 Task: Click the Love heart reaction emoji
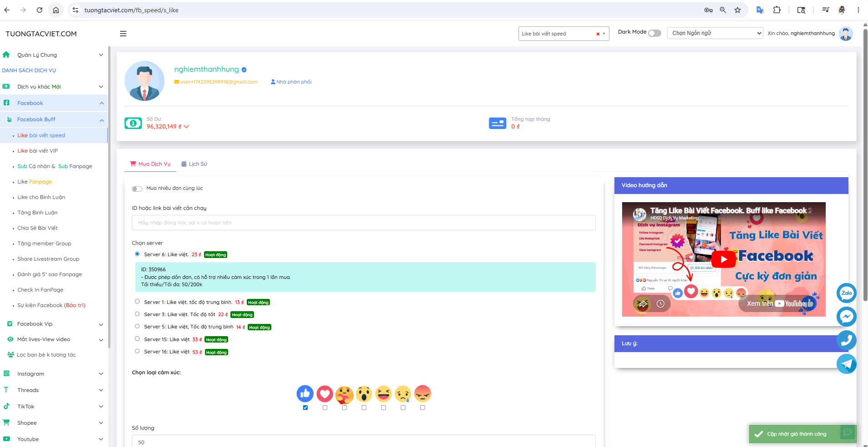(324, 393)
